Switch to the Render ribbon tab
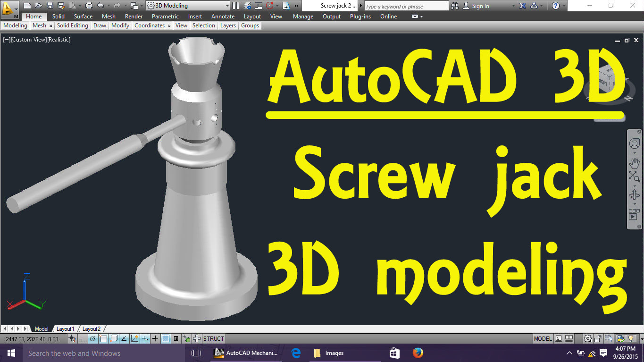 pyautogui.click(x=134, y=17)
